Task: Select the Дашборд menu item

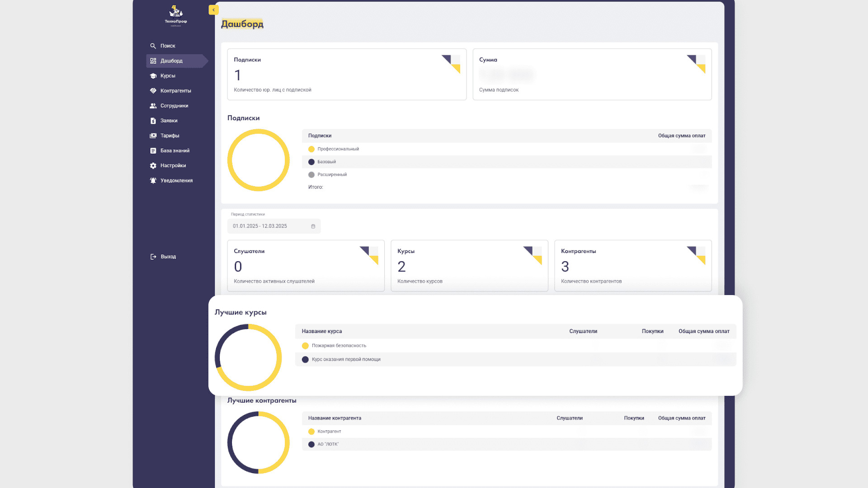Action: point(171,61)
